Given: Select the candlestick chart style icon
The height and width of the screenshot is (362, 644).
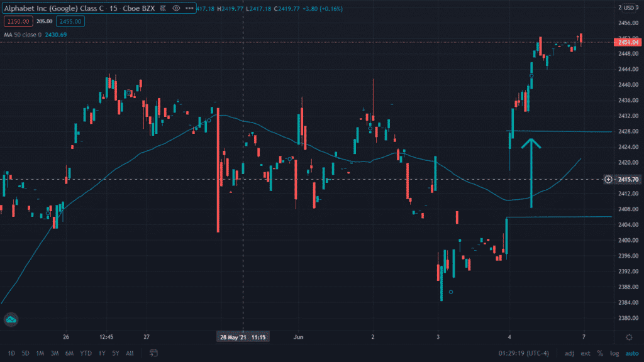Looking at the screenshot, I should click(x=162, y=8).
